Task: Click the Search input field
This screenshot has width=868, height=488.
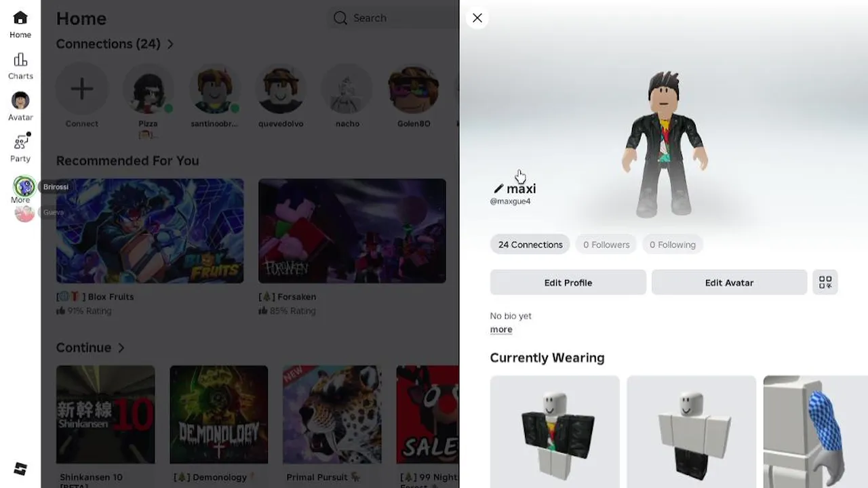Action: pos(393,18)
